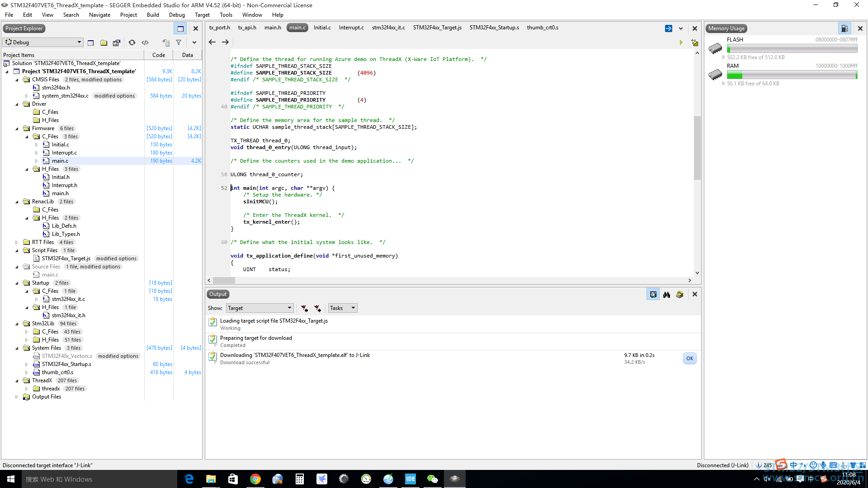The image size is (868, 488).
Task: Click Disconnected (J-Link) status bar entry
Action: point(722,465)
